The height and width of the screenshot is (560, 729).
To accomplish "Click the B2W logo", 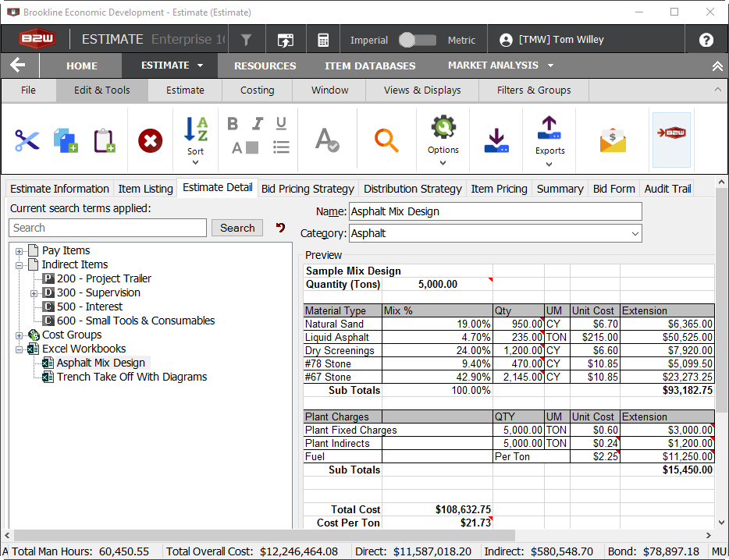I will (x=37, y=39).
